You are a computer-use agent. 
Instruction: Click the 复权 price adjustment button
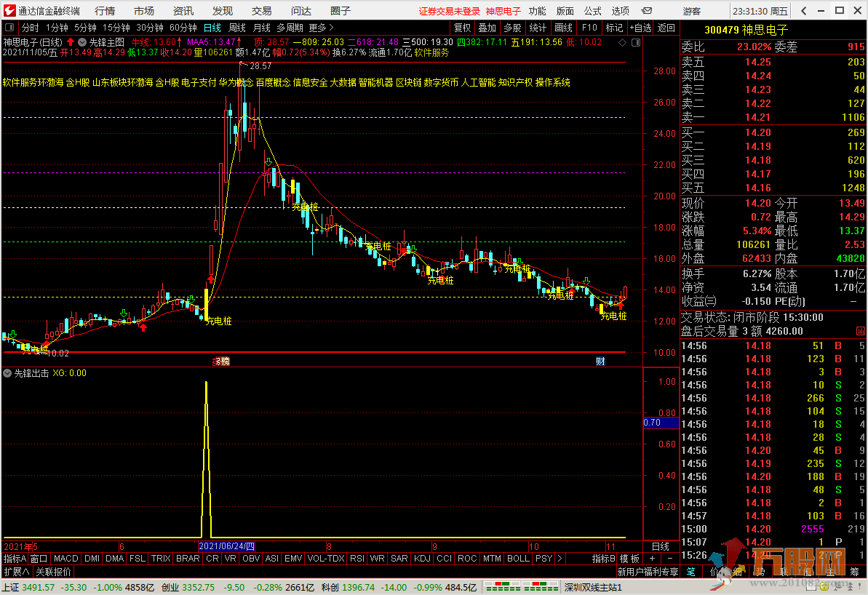tap(462, 28)
